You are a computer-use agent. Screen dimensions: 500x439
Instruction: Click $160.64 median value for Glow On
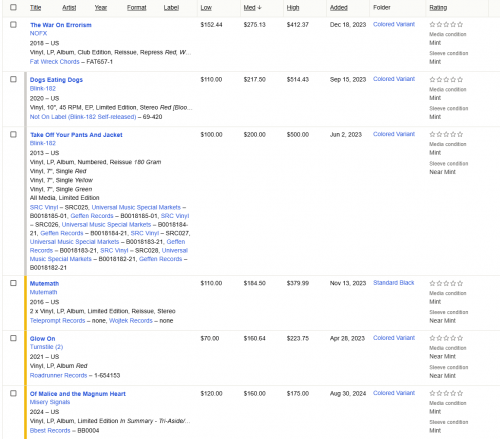click(255, 338)
